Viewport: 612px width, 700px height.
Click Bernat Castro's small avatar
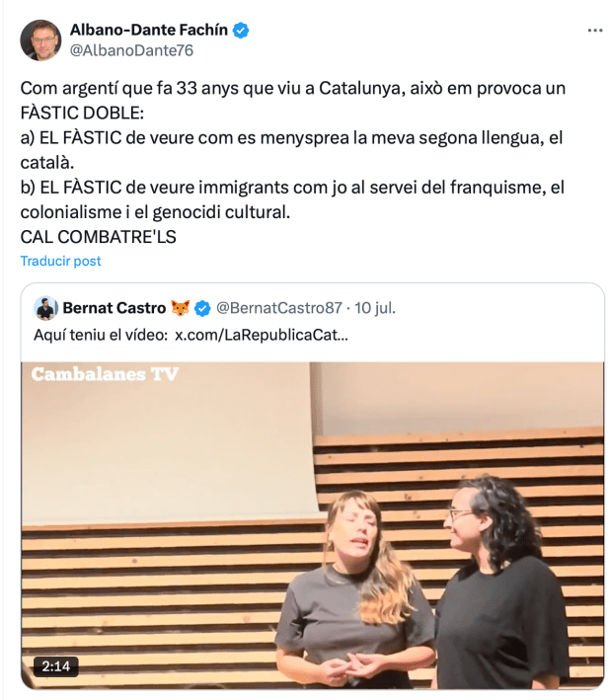click(45, 308)
